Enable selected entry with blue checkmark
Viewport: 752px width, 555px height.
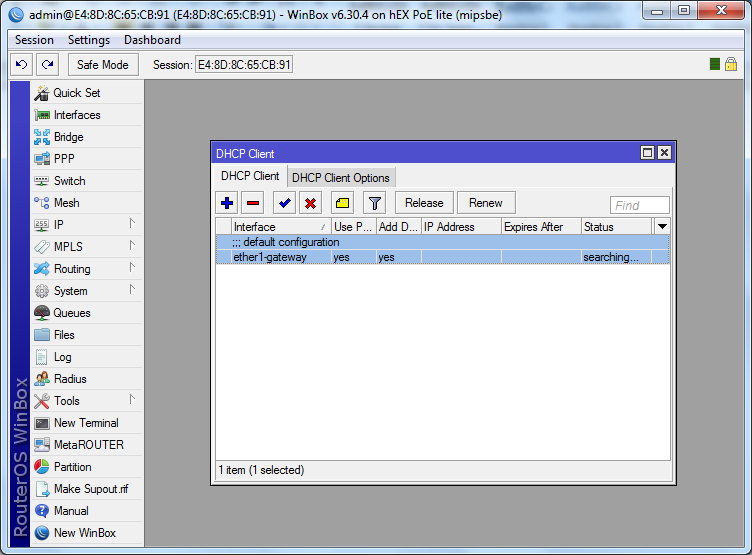pos(284,203)
